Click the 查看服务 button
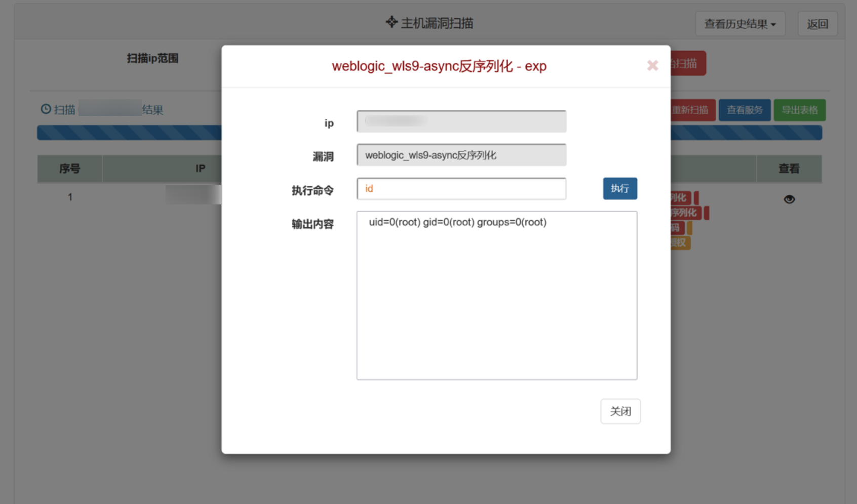The height and width of the screenshot is (504, 857). pyautogui.click(x=745, y=110)
